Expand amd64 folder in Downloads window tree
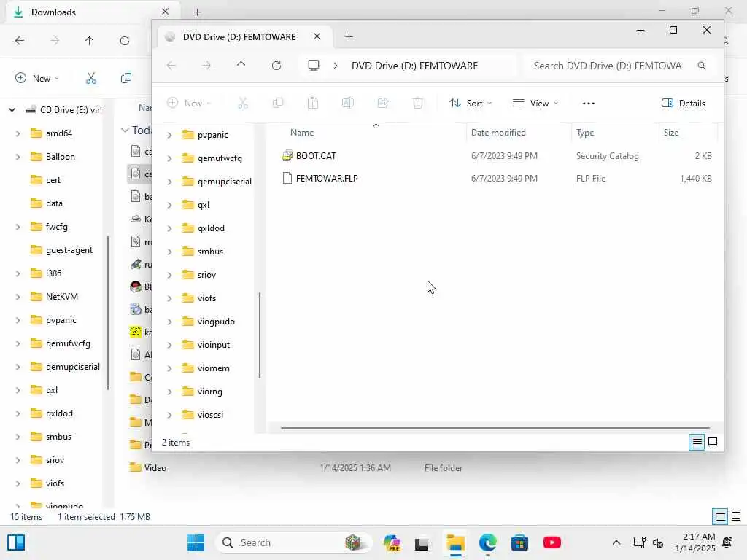Image resolution: width=747 pixels, height=560 pixels. point(18,134)
